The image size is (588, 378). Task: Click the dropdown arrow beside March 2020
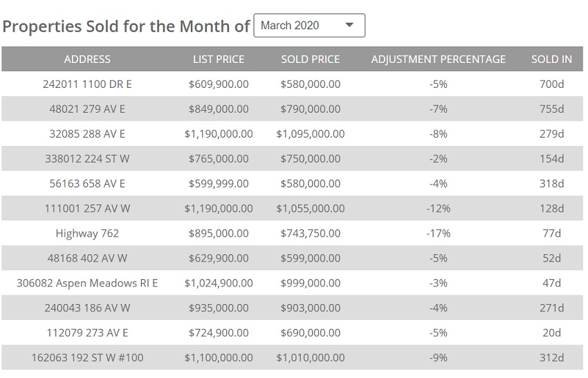click(x=349, y=26)
